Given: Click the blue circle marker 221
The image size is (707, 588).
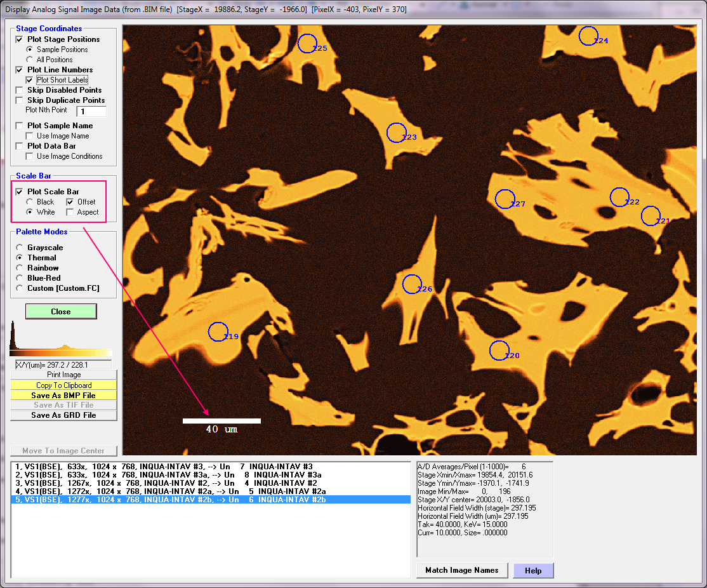Looking at the screenshot, I should pos(651,216).
